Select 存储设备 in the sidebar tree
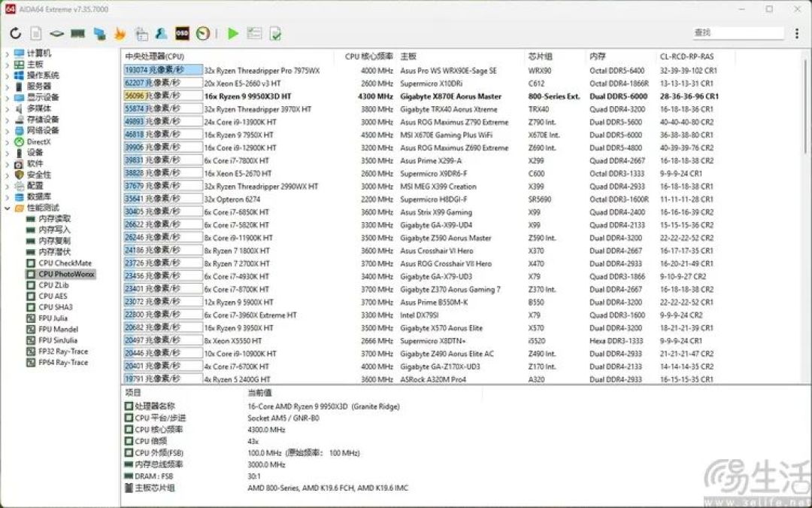812x508 pixels. tap(43, 119)
